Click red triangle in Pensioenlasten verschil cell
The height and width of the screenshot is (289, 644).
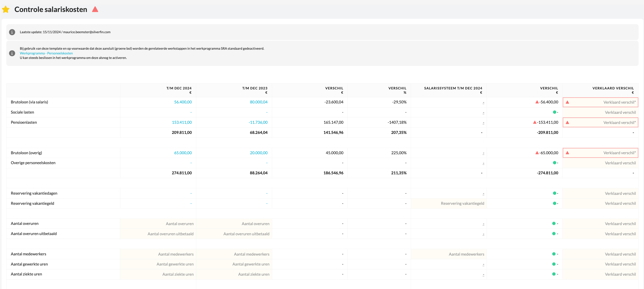pyautogui.click(x=534, y=122)
